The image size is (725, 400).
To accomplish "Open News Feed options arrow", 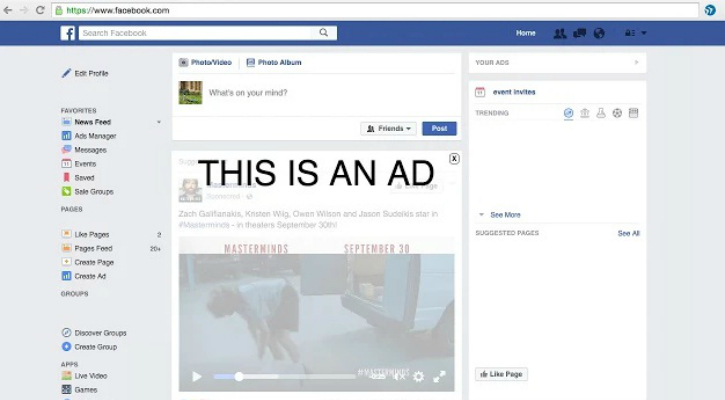I will (159, 122).
